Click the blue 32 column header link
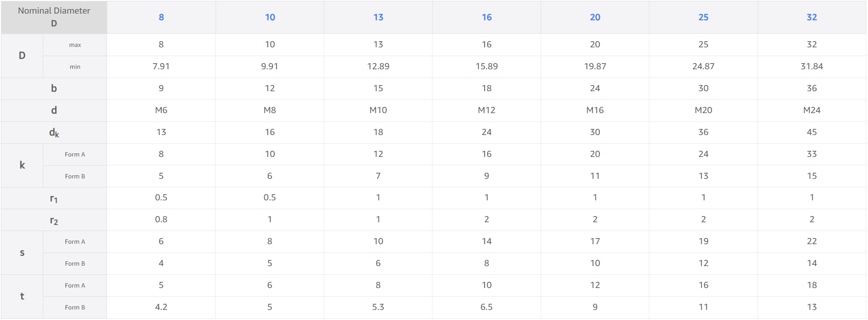The height and width of the screenshot is (320, 868). pyautogui.click(x=811, y=17)
